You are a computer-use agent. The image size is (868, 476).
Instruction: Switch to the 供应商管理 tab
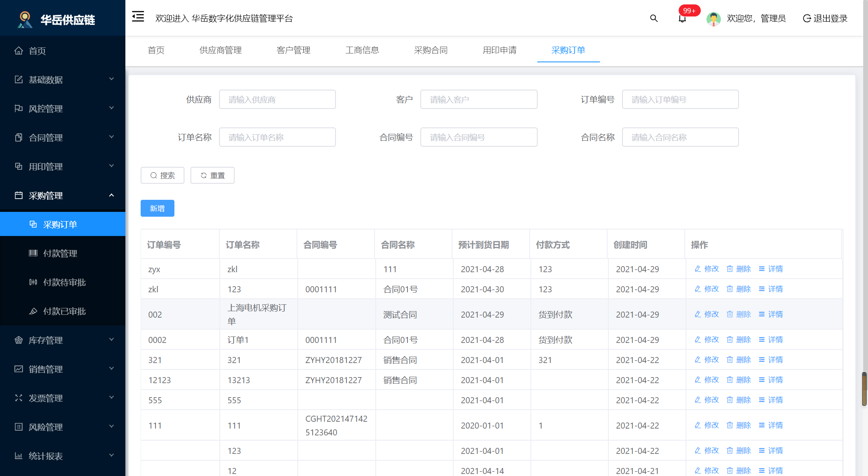pyautogui.click(x=221, y=50)
